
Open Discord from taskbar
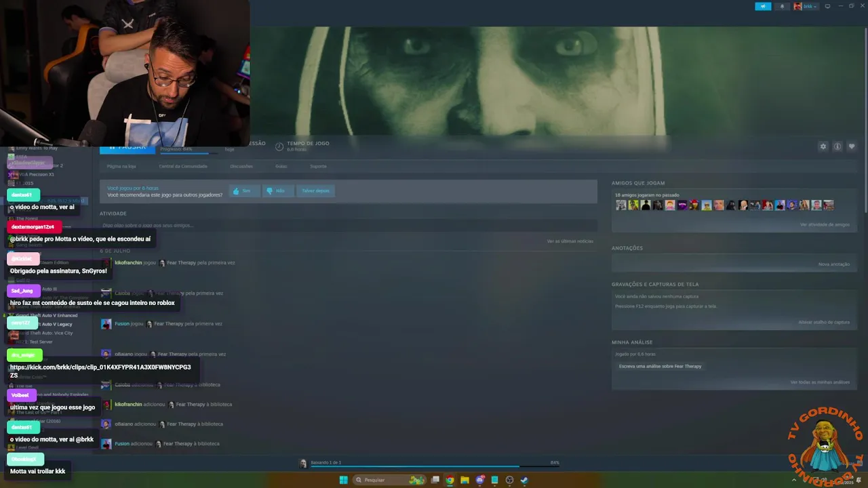point(480,480)
